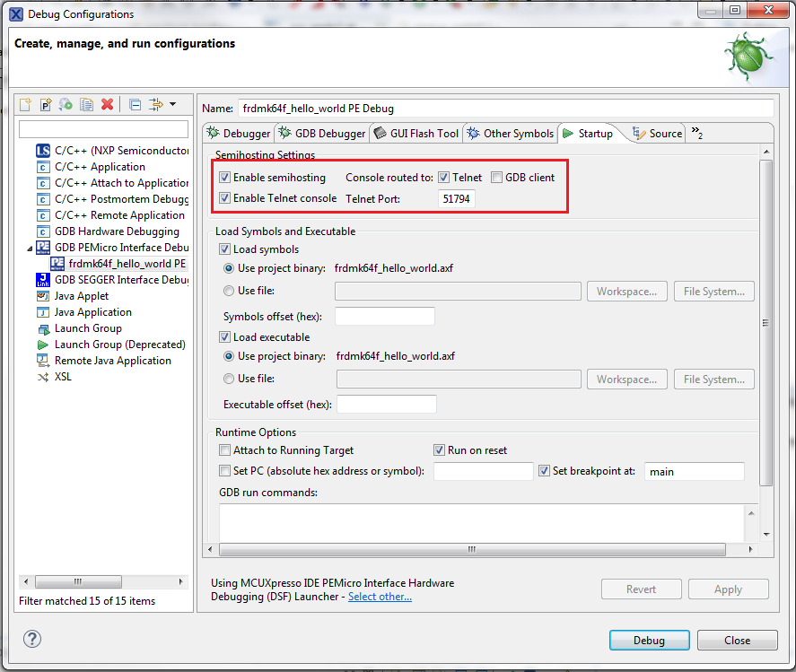The width and height of the screenshot is (796, 672).
Task: Switch to the Debugger tab
Action: pos(238,133)
